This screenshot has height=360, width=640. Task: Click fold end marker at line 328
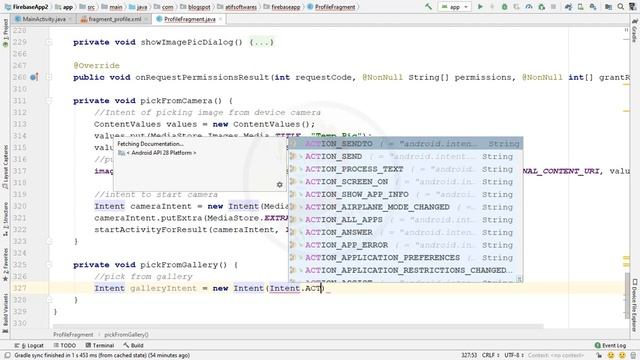click(49, 300)
